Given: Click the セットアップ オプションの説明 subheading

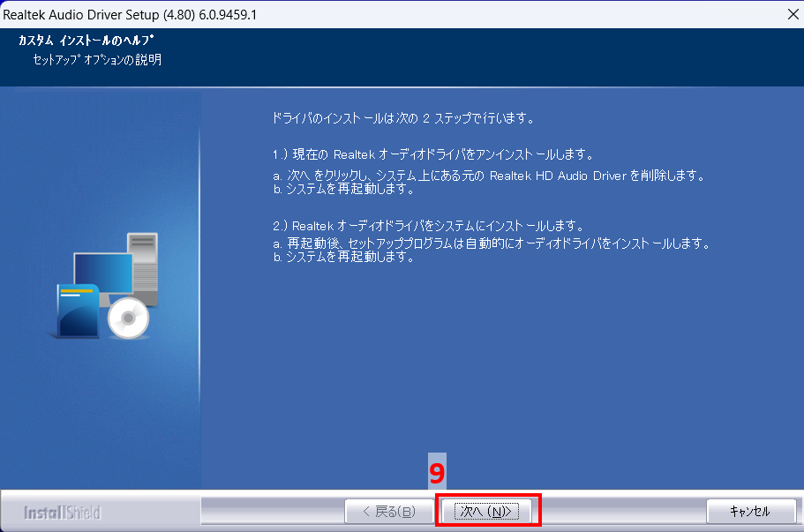Looking at the screenshot, I should point(91,60).
